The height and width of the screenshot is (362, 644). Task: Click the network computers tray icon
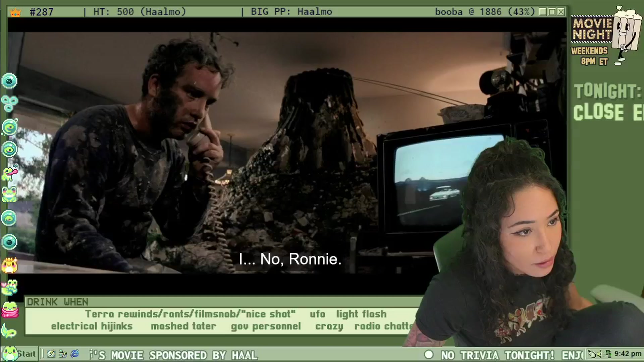point(608,354)
